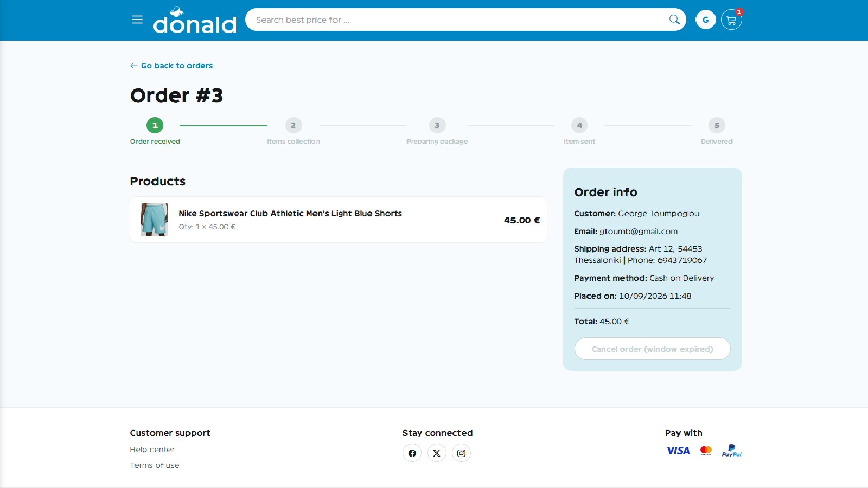This screenshot has height=488, width=868.
Task: Click step 3 Preparing package circle
Action: [437, 125]
